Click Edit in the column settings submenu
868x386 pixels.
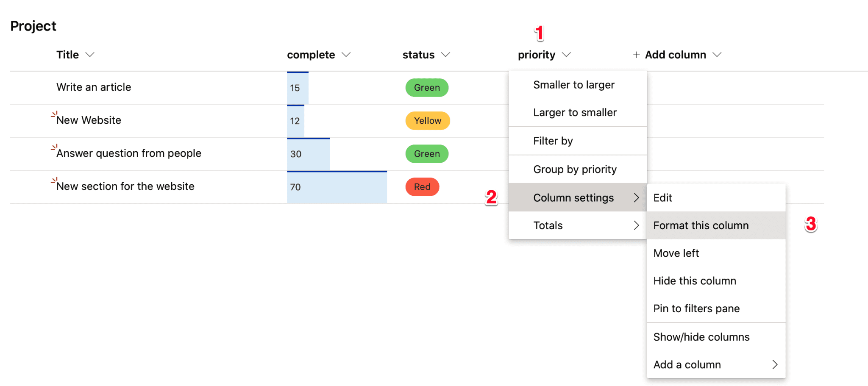pos(662,197)
